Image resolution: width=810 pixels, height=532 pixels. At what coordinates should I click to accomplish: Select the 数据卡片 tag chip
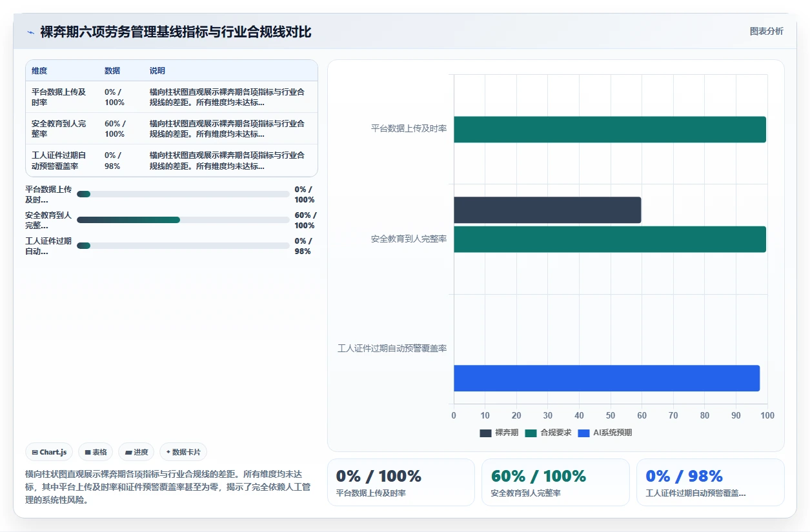pyautogui.click(x=183, y=452)
